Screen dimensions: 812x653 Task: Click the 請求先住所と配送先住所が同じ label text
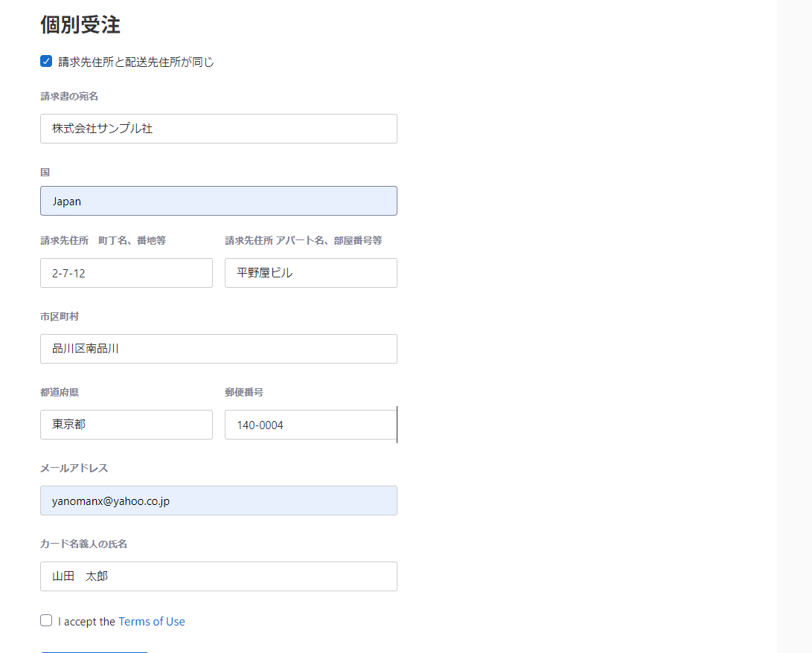136,62
